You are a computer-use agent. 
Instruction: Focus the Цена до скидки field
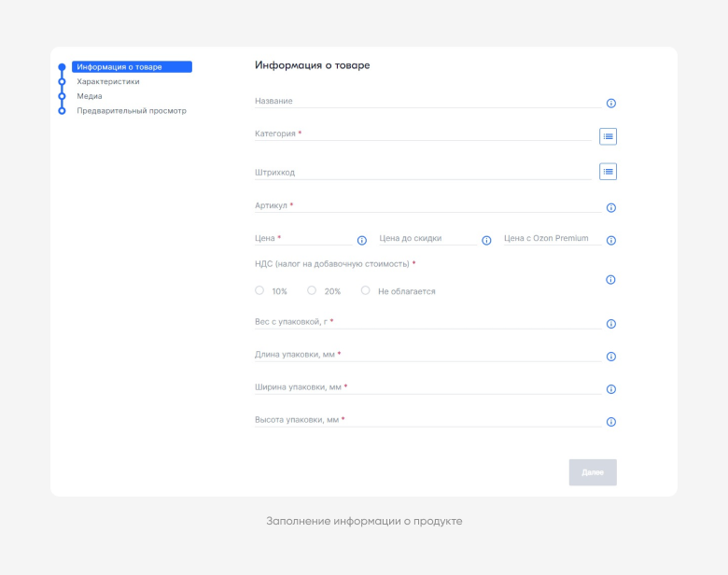point(427,238)
